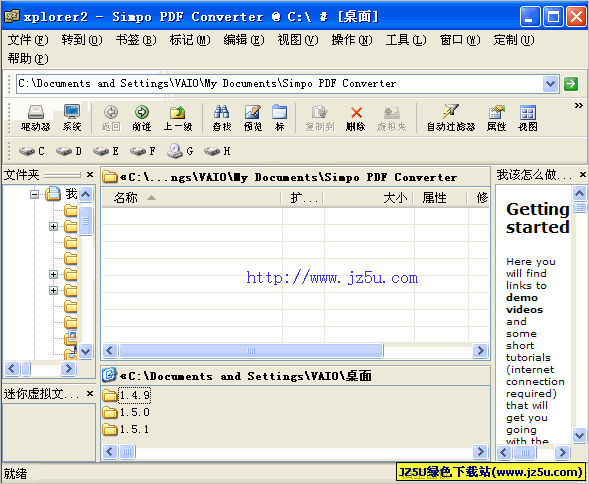Switch to drive C in drive bar
Viewport: 589px width, 484px height.
click(x=32, y=151)
